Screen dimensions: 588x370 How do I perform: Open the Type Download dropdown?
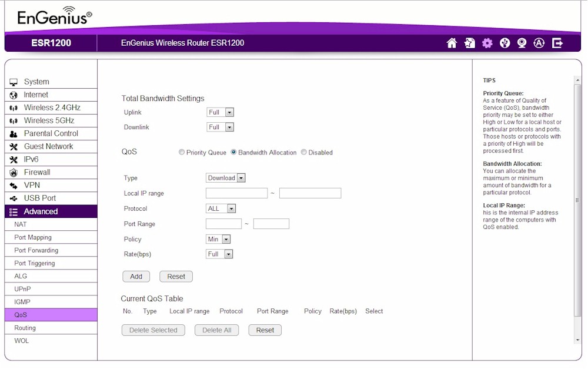225,178
